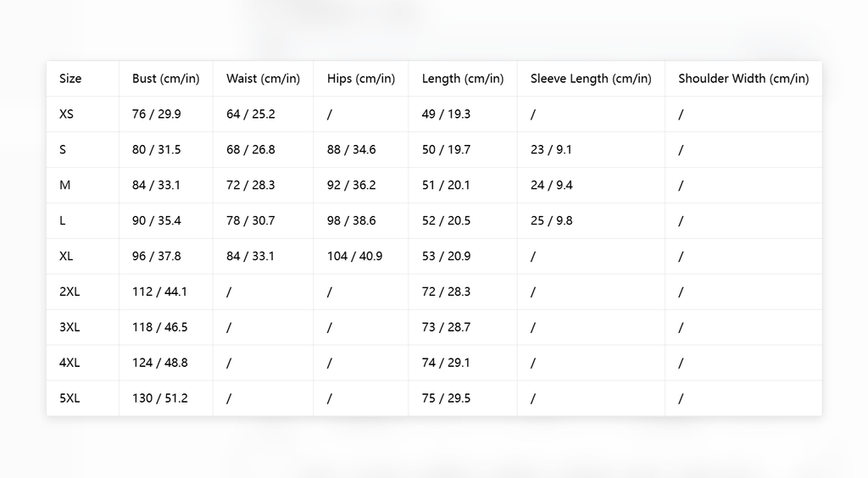Click the 5XL size row label
Screen dimensions: 868x478
click(70, 398)
